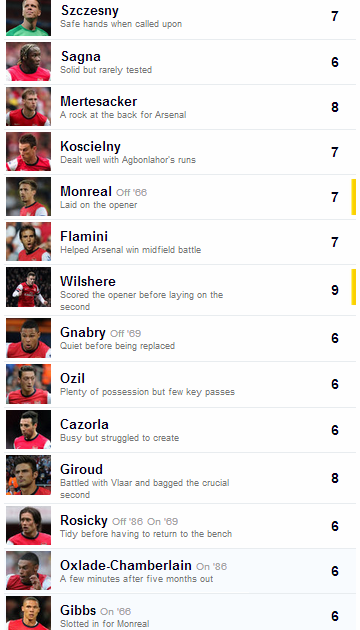Click the yellow card marker beside Monreal

[354, 197]
